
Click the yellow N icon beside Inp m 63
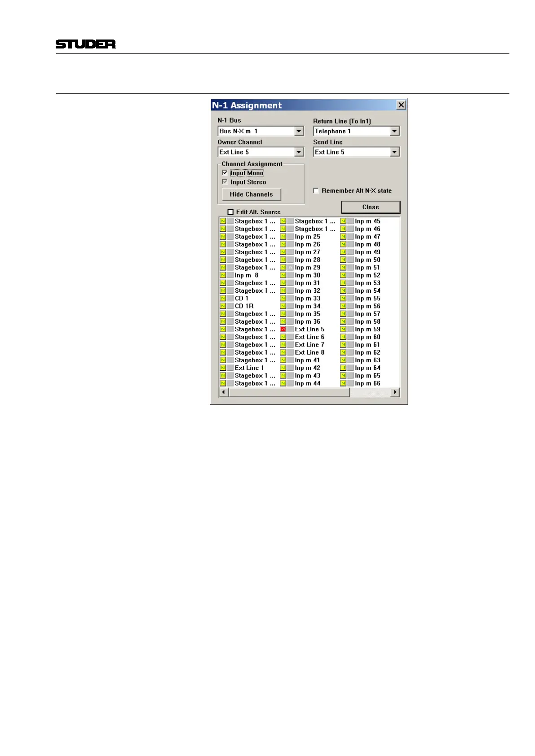343,360
